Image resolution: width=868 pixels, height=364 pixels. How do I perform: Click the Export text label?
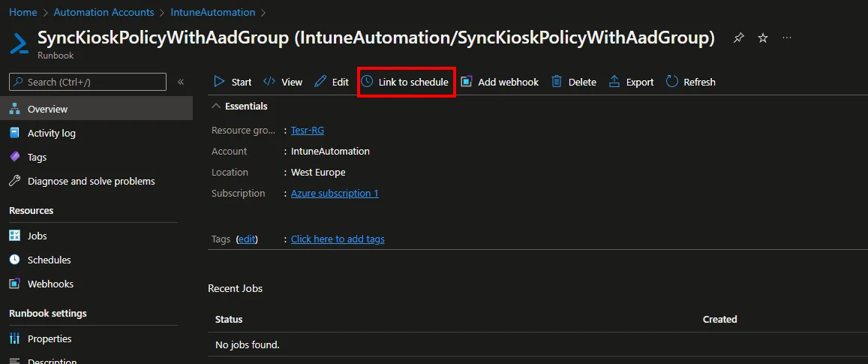(640, 82)
